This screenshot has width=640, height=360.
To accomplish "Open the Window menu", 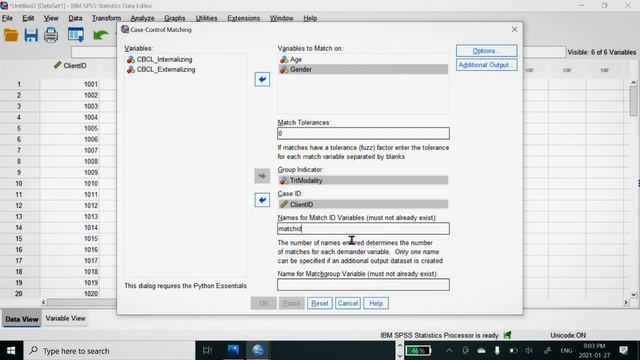I will pos(282,18).
